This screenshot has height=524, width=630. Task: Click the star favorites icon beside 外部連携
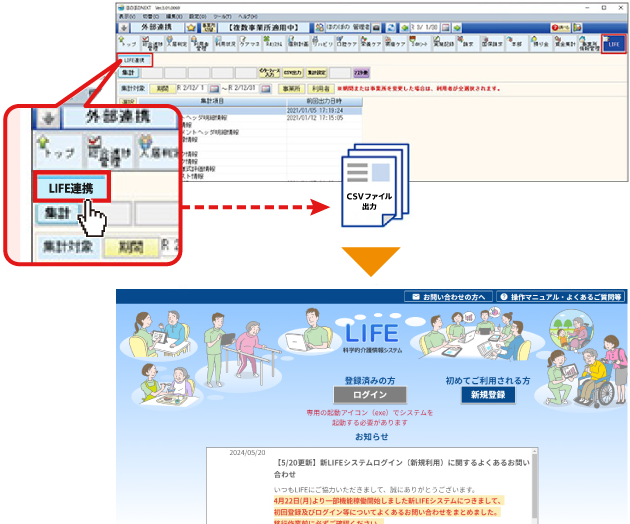(191, 27)
